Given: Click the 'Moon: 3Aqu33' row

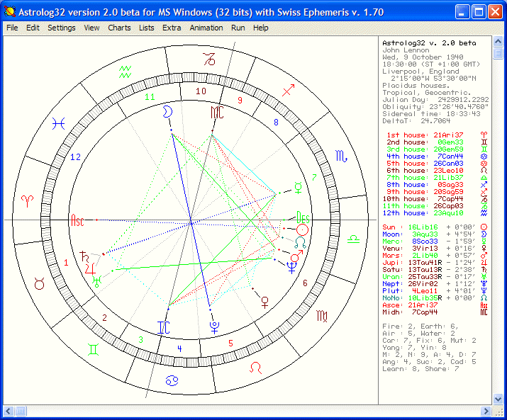Looking at the screenshot, I should (x=435, y=234).
